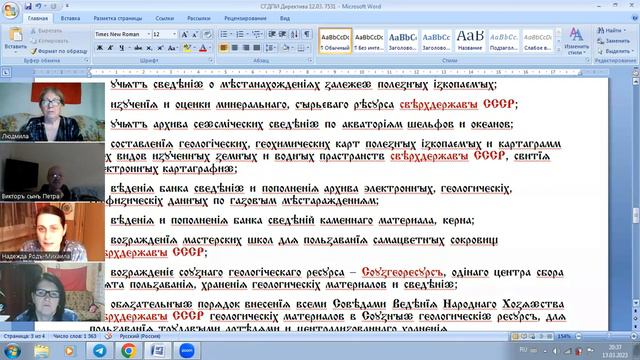640x360 pixels.
Task: Toggle the ruler button above scrollbar
Action: (636, 73)
